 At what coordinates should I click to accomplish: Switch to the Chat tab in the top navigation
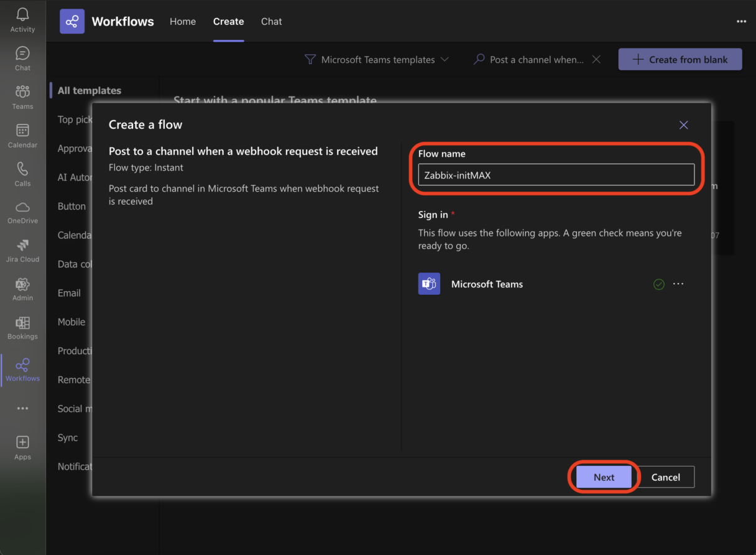click(x=271, y=21)
